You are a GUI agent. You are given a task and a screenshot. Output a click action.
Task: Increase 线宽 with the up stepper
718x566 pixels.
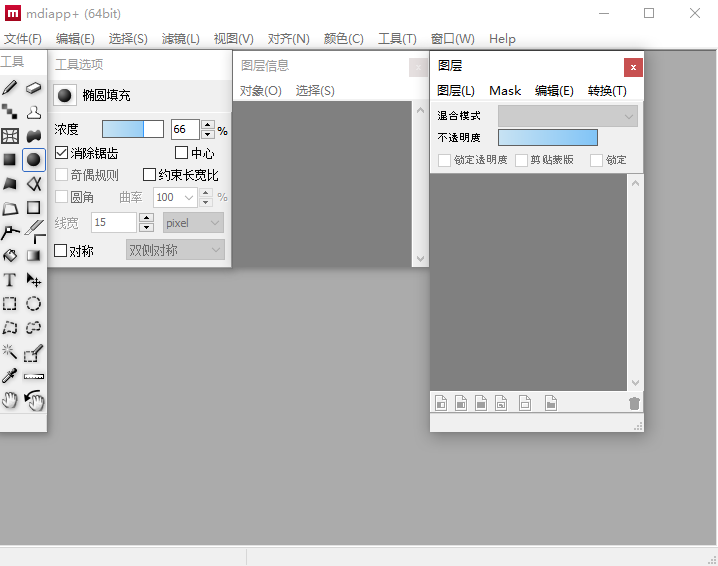147,218
